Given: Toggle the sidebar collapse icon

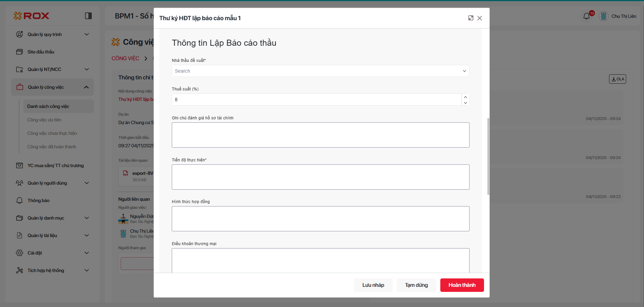Looking at the screenshot, I should [x=88, y=16].
